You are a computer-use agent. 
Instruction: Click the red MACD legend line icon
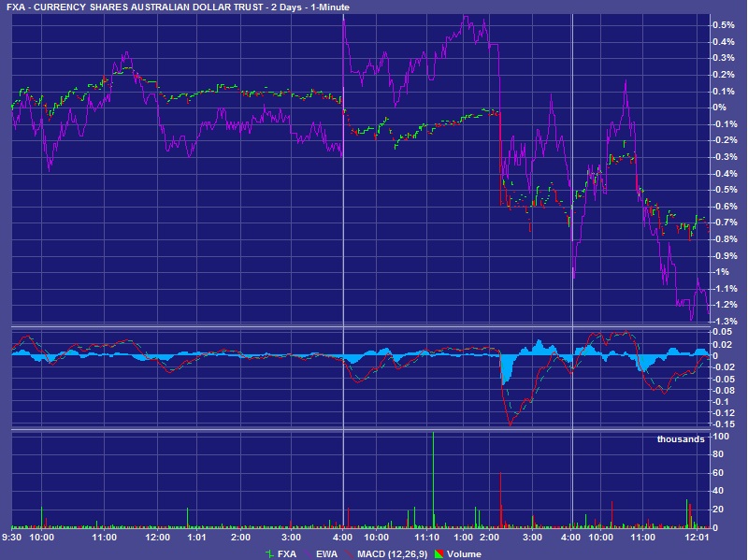349,553
